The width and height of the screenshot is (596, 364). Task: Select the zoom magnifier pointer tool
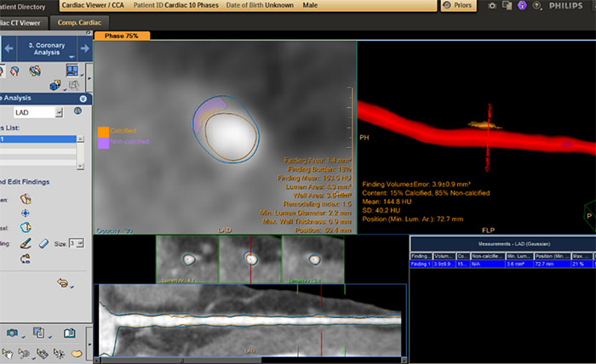point(24,354)
